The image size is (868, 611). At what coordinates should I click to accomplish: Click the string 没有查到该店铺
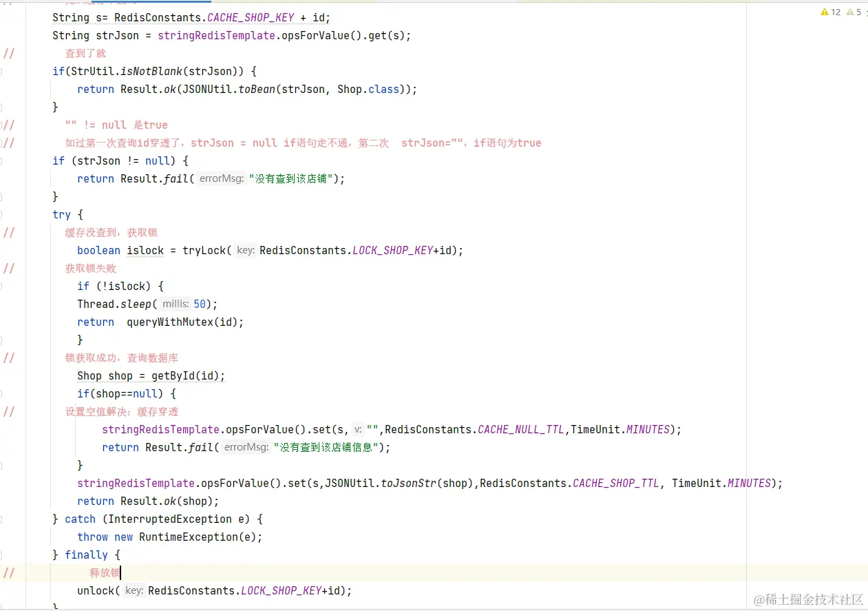click(x=291, y=178)
